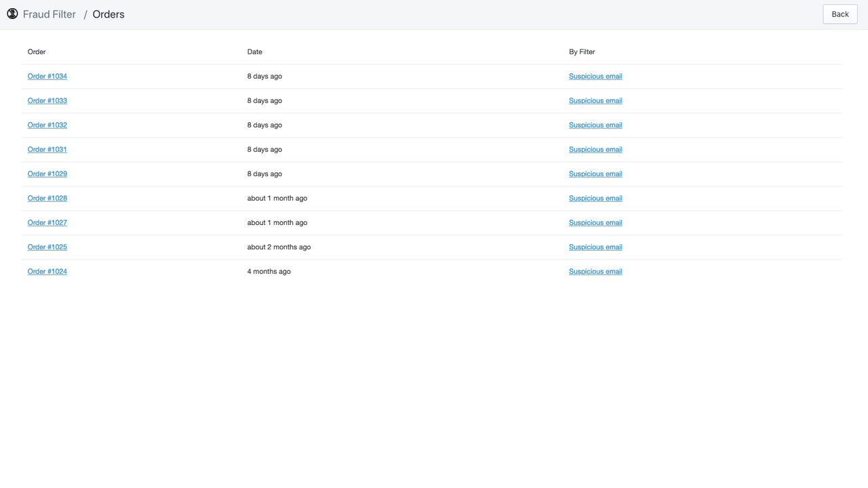The image size is (868, 488).
Task: Click the Back button
Action: pyautogui.click(x=840, y=14)
